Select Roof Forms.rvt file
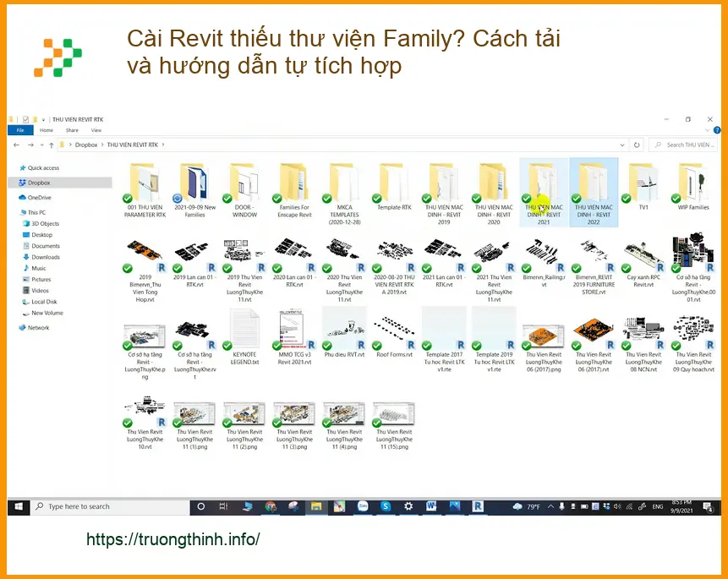This screenshot has width=728, height=579. pyautogui.click(x=394, y=335)
